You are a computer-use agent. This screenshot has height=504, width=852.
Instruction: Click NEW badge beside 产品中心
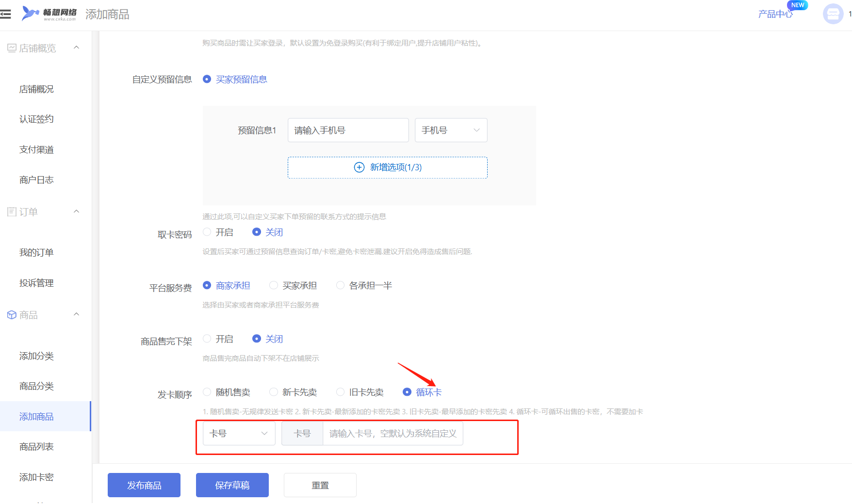[798, 5]
